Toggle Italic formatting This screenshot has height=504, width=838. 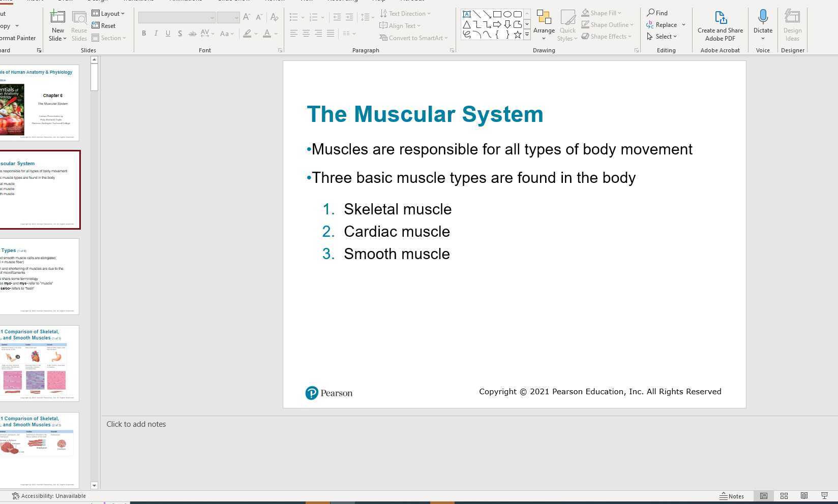point(156,34)
